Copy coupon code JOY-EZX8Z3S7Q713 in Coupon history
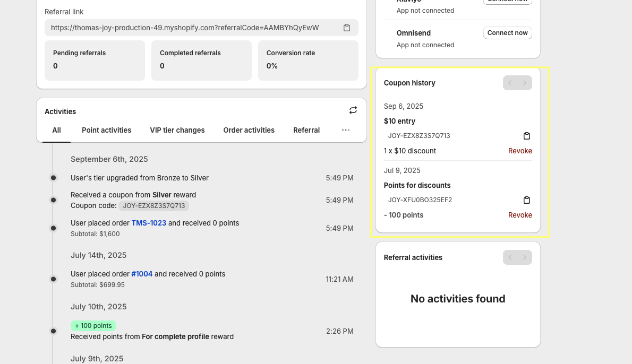632x364 pixels. click(527, 136)
